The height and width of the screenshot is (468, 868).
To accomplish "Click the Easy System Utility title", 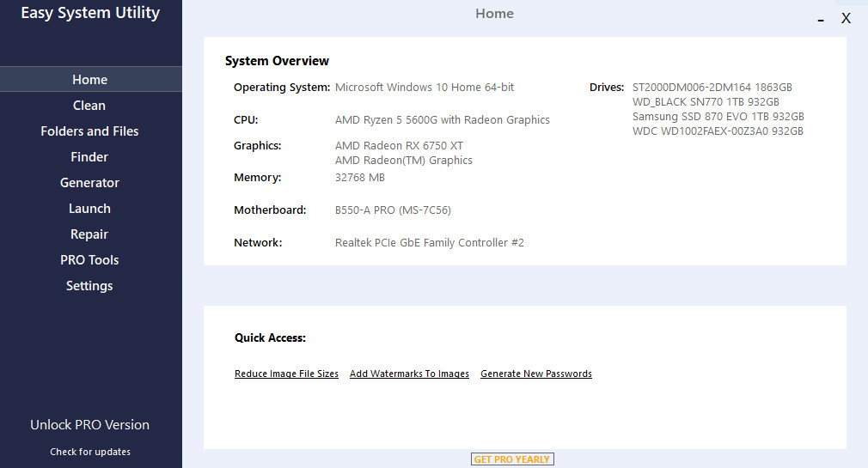I will coord(90,13).
